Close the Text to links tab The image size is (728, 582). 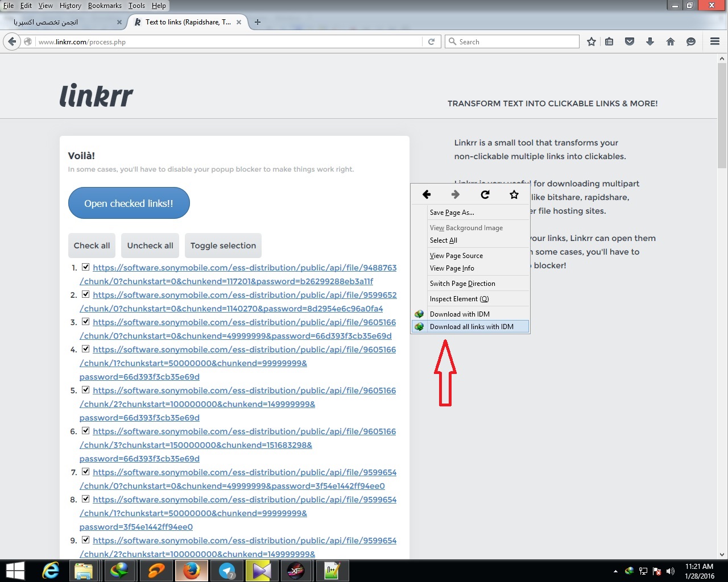[239, 22]
